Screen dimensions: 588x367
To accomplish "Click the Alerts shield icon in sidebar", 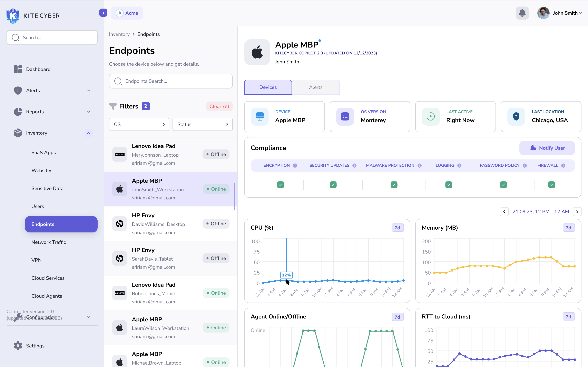I will click(x=18, y=90).
